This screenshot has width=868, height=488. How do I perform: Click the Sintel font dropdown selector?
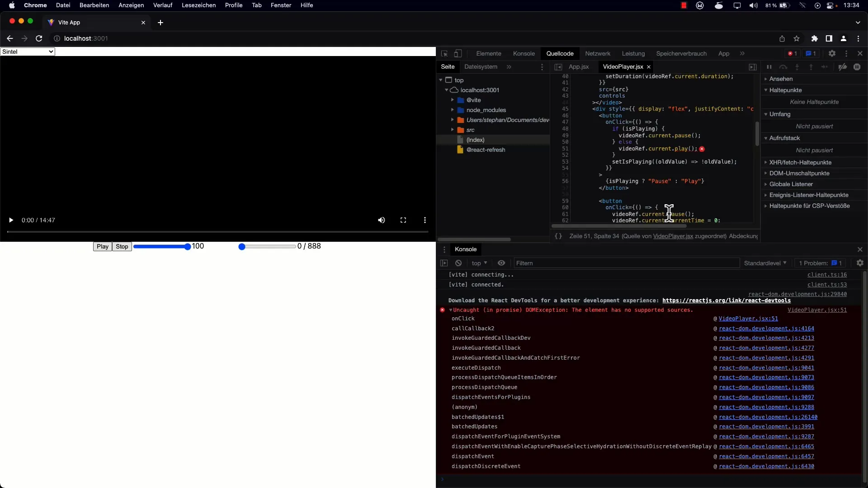28,51
